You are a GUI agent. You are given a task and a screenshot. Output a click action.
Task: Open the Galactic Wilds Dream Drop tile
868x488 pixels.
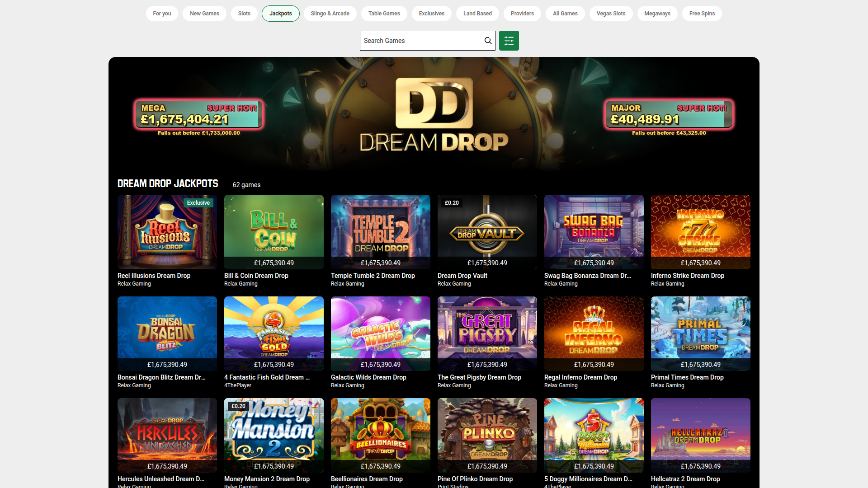click(x=380, y=333)
